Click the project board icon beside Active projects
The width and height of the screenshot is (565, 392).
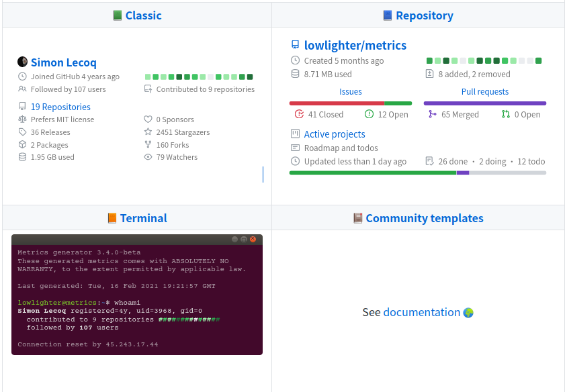click(295, 134)
